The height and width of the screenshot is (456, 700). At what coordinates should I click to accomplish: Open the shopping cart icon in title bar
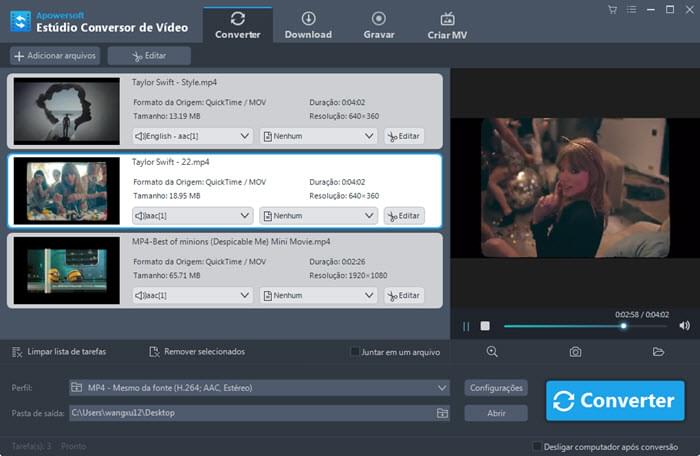click(x=612, y=10)
